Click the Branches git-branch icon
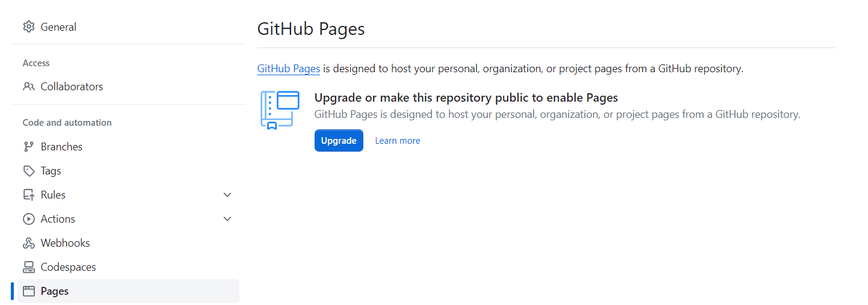Image resolution: width=868 pixels, height=305 pixels. tap(28, 147)
